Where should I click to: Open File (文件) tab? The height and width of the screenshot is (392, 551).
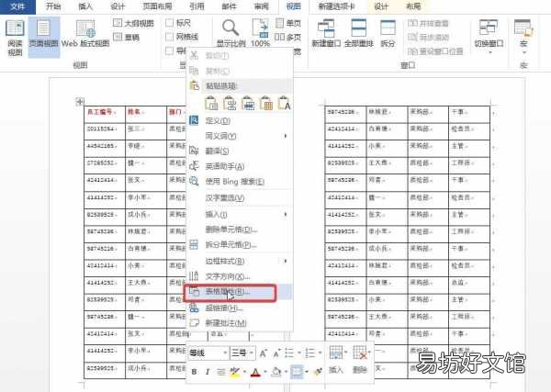pos(17,6)
